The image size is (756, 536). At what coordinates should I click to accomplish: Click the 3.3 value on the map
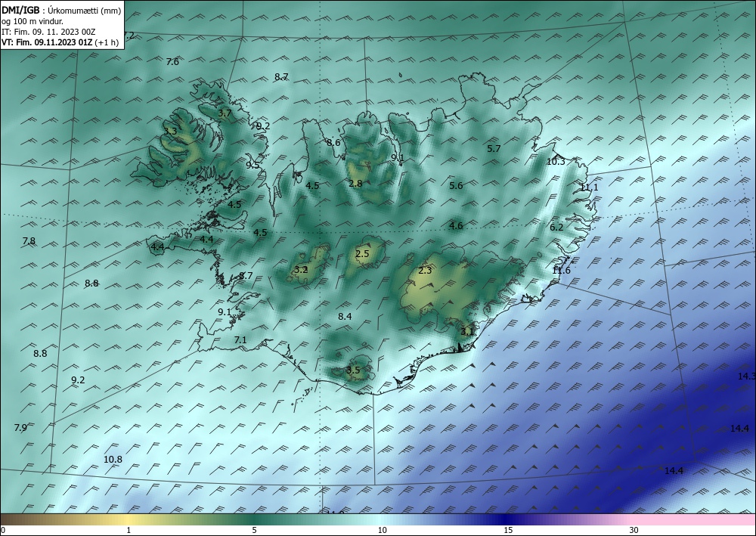point(170,131)
